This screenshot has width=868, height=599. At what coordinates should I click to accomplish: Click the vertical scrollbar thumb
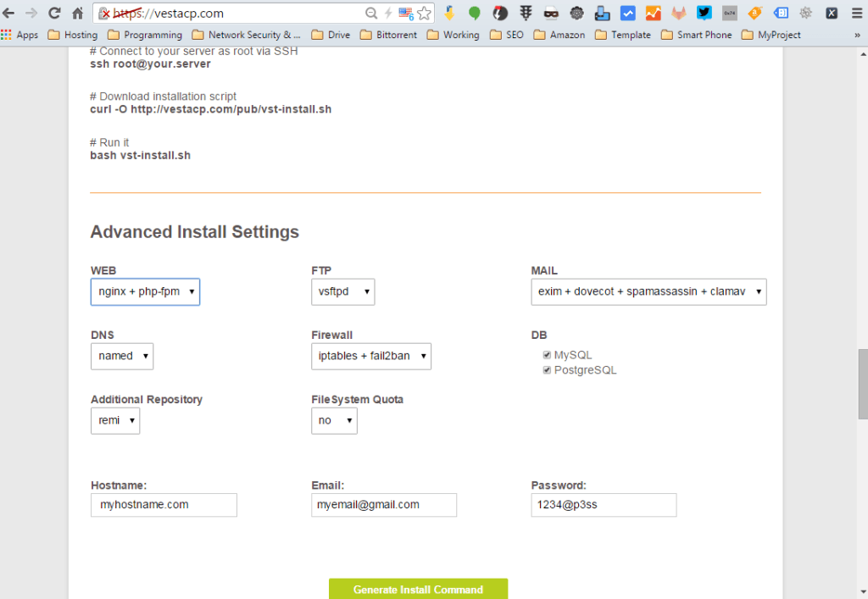(863, 384)
